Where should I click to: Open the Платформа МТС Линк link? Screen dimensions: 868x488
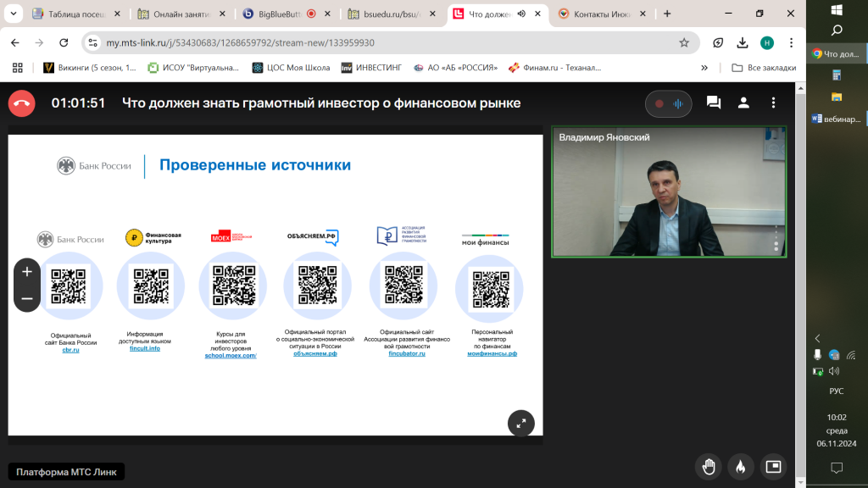[66, 472]
